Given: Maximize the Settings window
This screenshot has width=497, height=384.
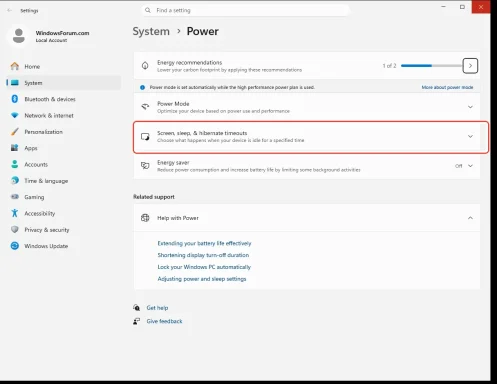Looking at the screenshot, I should coord(462,7).
